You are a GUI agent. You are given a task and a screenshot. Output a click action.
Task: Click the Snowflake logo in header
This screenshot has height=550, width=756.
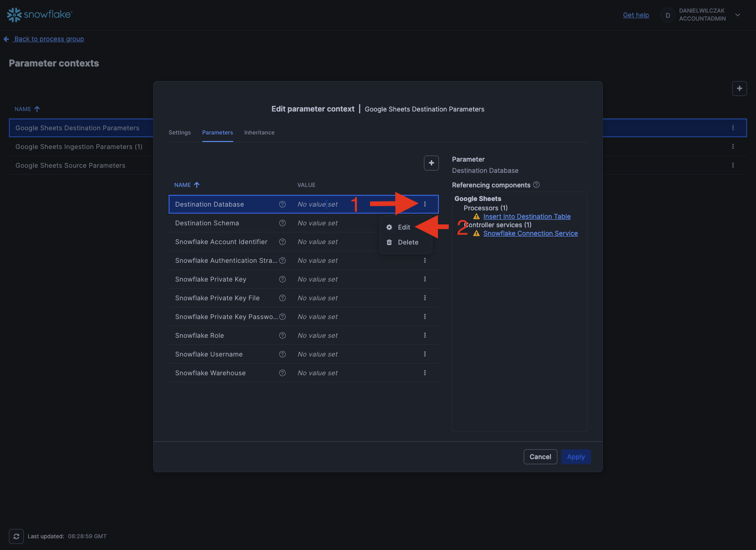pos(39,15)
